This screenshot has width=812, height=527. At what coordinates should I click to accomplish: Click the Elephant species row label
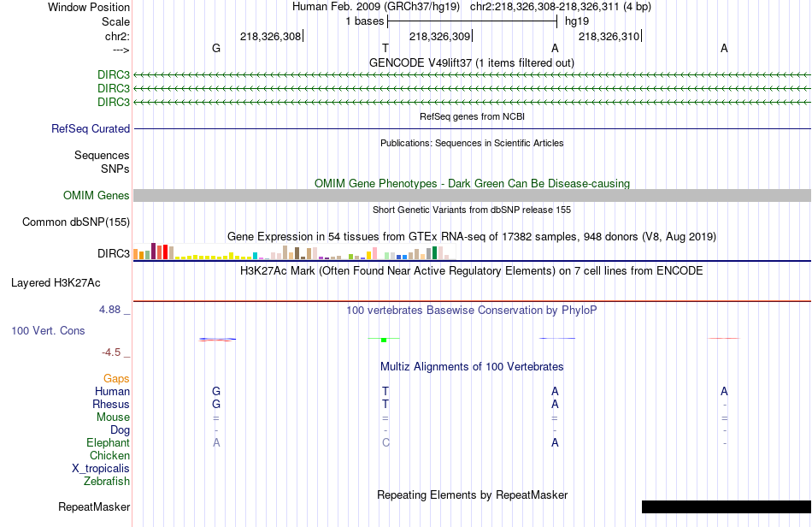click(x=108, y=442)
